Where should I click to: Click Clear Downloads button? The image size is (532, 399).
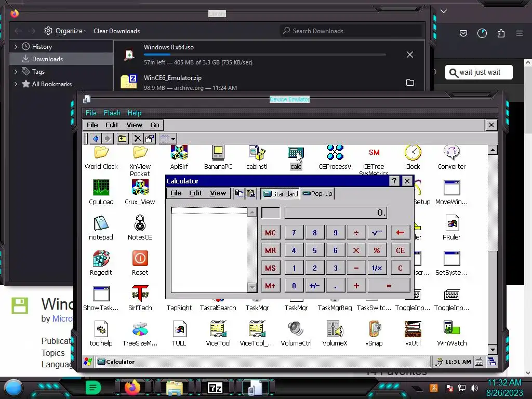[x=117, y=31]
